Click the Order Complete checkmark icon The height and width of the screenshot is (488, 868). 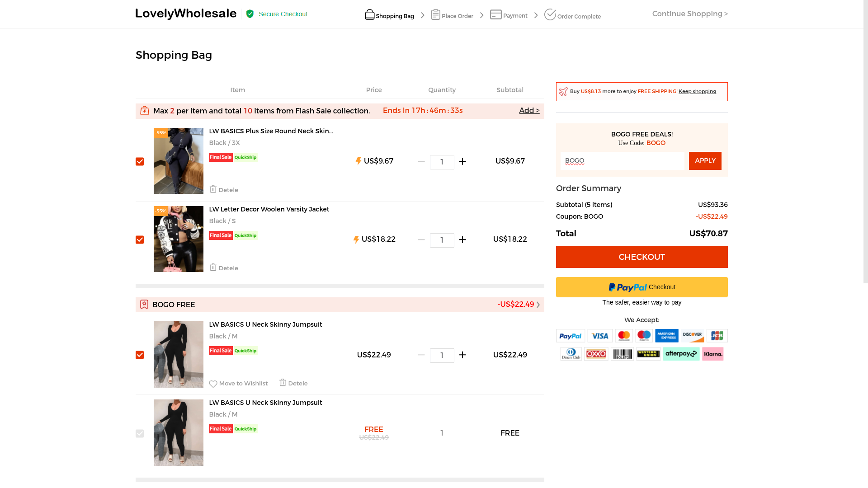pos(550,14)
